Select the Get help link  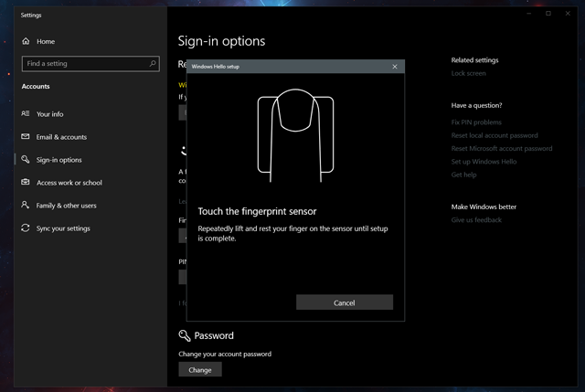(x=463, y=175)
